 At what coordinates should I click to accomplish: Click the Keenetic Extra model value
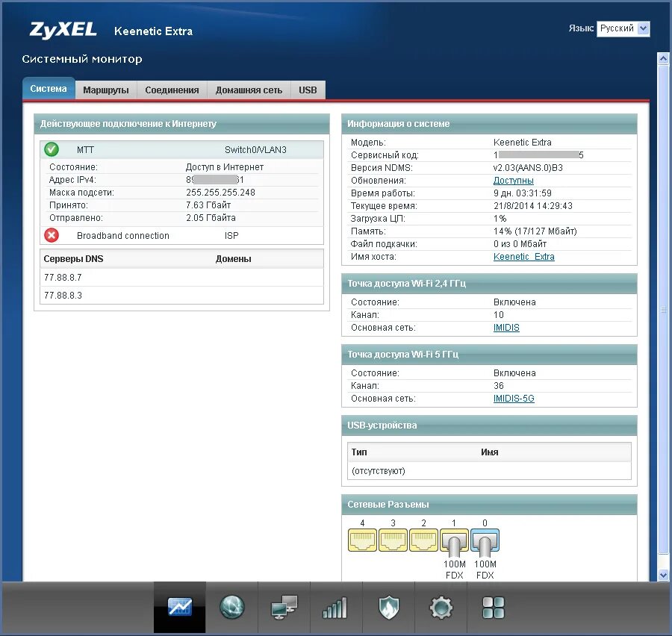click(523, 143)
